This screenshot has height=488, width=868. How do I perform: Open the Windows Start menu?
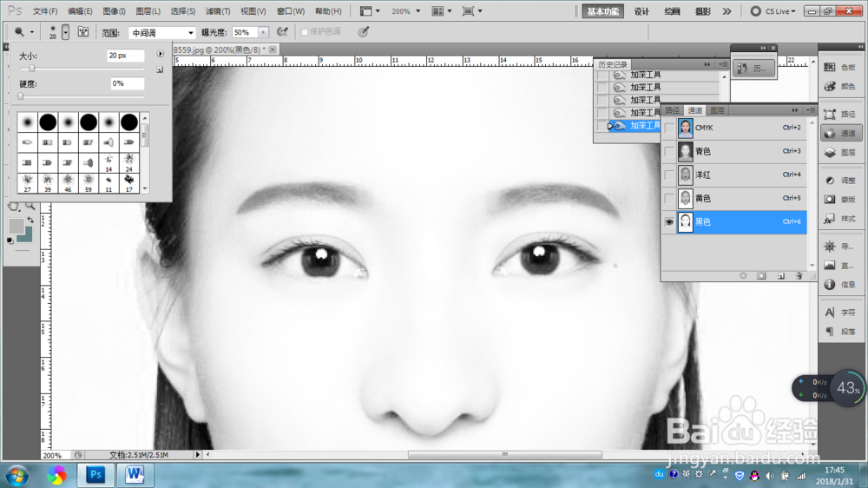tap(17, 475)
